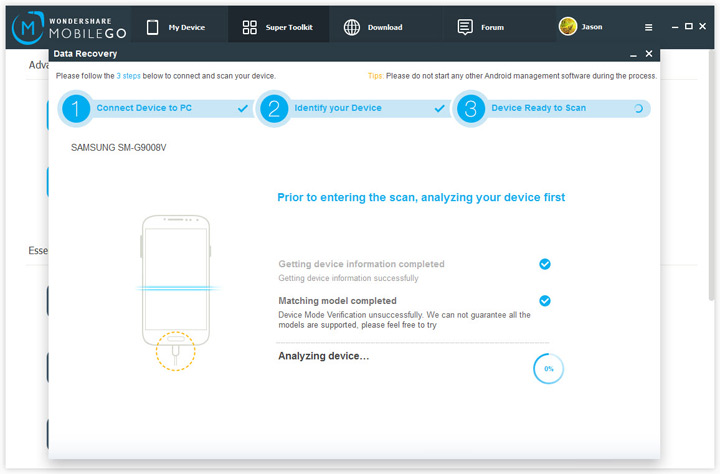
Task: Click the '3 steps' link
Action: point(128,76)
